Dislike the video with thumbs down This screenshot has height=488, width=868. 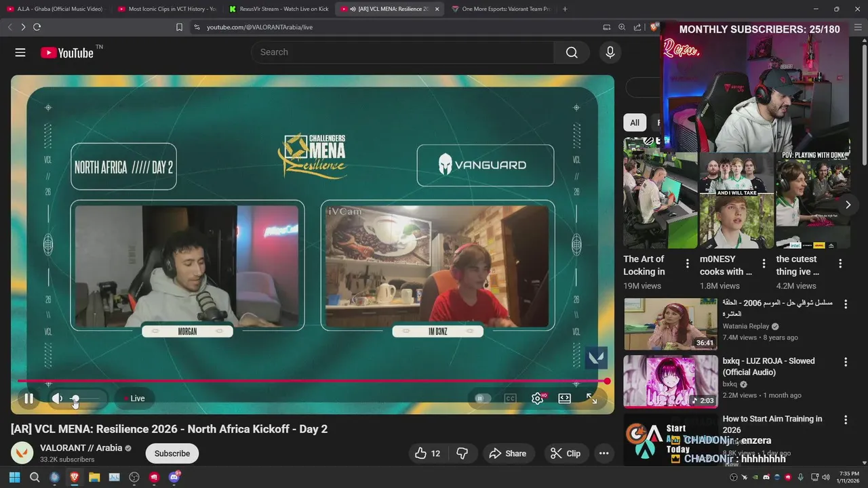click(462, 453)
